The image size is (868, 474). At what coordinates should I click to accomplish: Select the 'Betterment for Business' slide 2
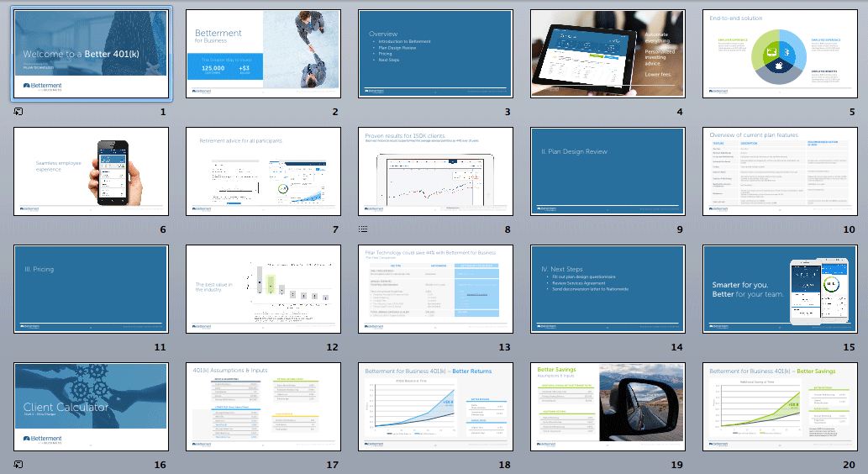264,54
